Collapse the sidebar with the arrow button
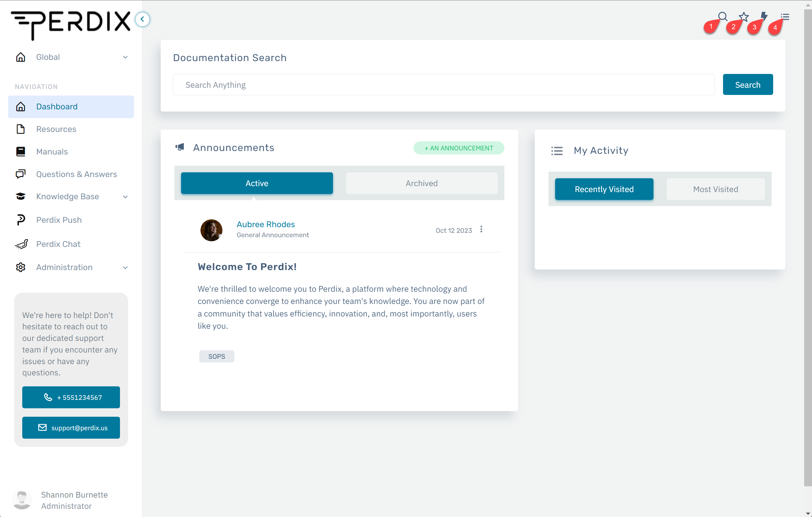 tap(142, 19)
